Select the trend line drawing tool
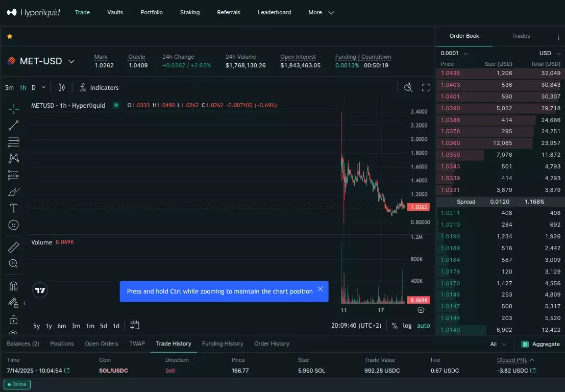This screenshot has width=565, height=392. pos(14,125)
